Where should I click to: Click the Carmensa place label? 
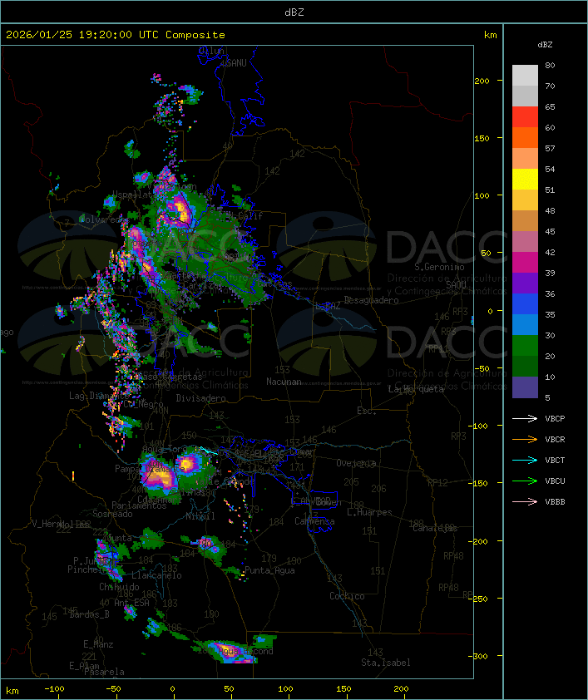tap(314, 521)
